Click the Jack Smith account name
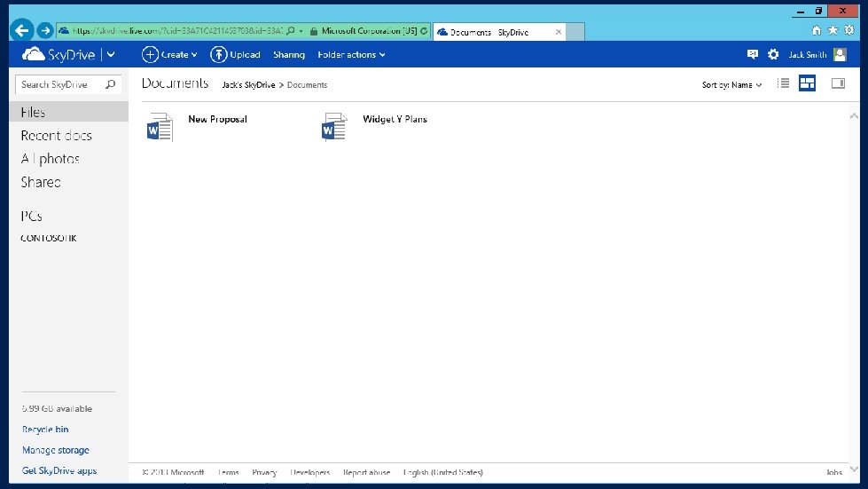 click(x=808, y=54)
